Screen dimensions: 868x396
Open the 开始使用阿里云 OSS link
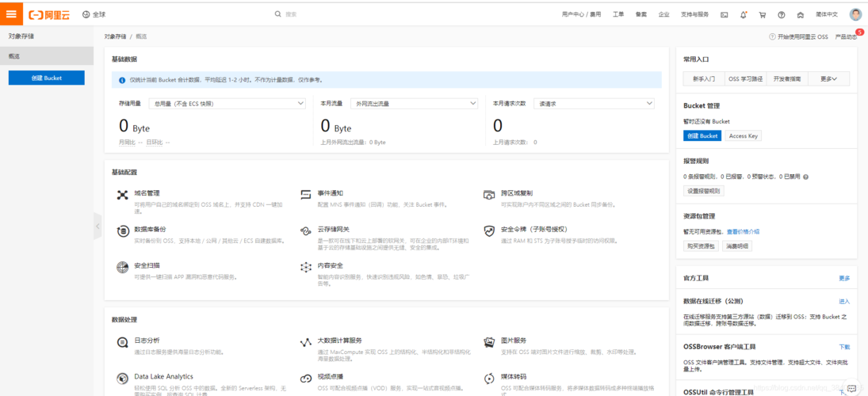[x=798, y=36]
